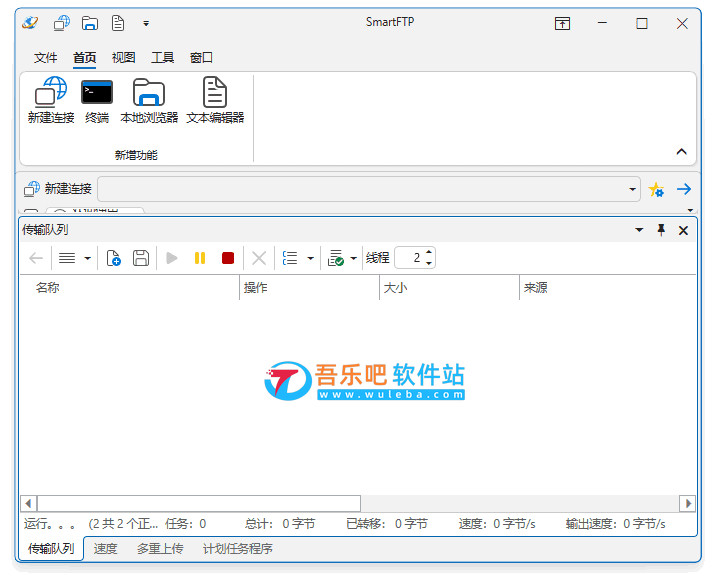Open text editor from quick access toolbar
The width and height of the screenshot is (716, 584).
tap(118, 23)
